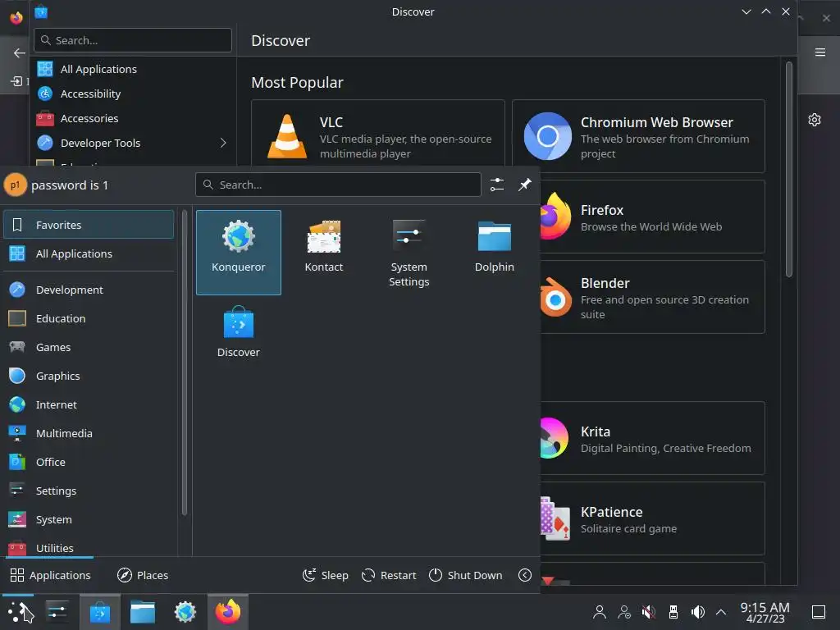Expand Developer Tools chevron in Discover
Viewport: 840px width, 630px height.
coord(223,143)
